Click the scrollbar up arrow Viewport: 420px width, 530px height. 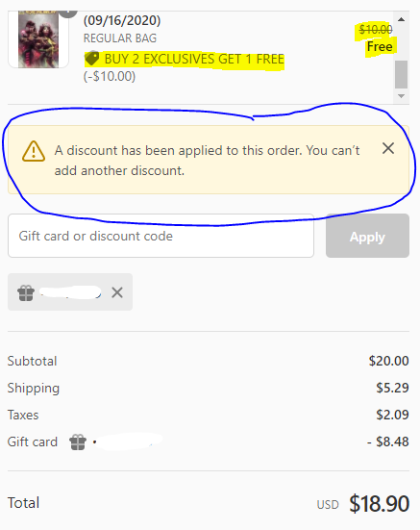click(x=401, y=19)
